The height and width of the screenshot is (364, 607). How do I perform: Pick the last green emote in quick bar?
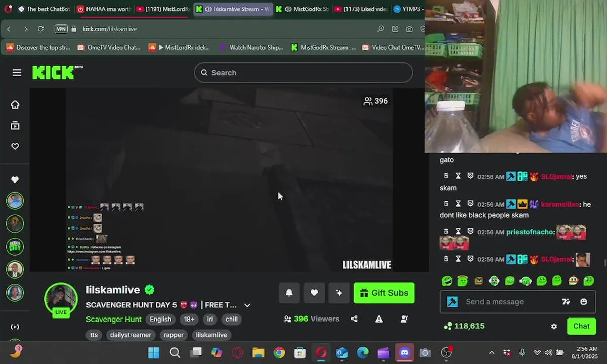pyautogui.click(x=589, y=281)
